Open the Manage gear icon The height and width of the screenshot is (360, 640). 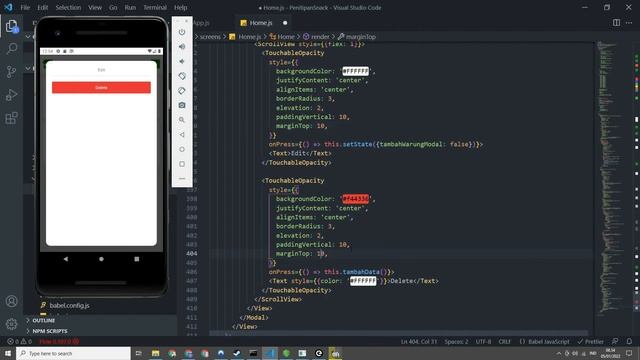click(x=12, y=324)
